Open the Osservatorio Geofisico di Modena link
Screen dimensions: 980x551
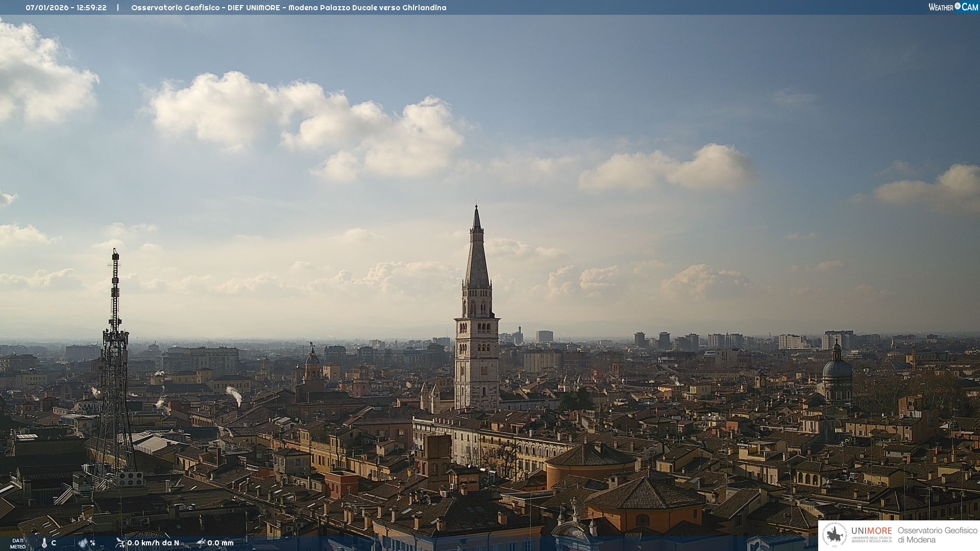click(x=937, y=535)
